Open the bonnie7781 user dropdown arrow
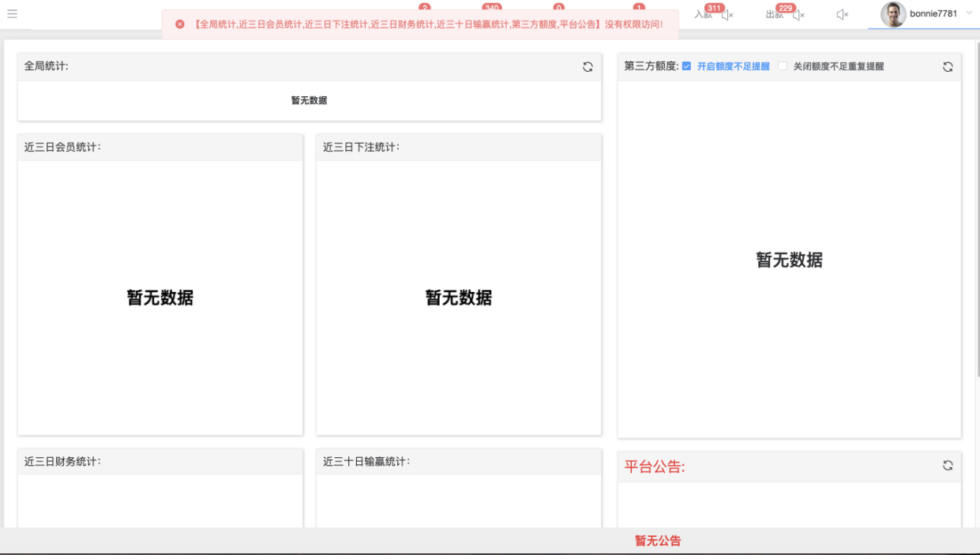This screenshot has width=980, height=555. click(x=969, y=13)
